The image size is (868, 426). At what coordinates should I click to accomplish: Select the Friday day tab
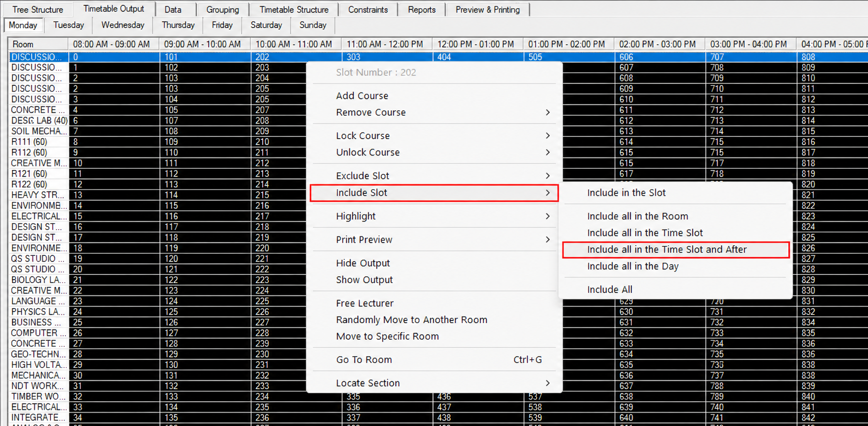222,25
